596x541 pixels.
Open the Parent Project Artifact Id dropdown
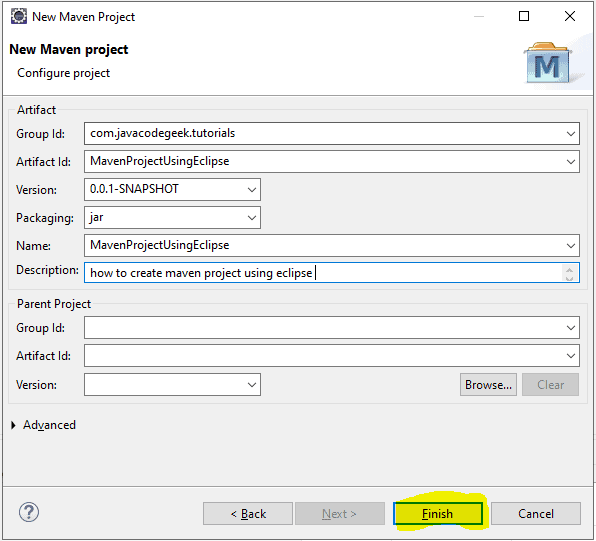[x=570, y=356]
